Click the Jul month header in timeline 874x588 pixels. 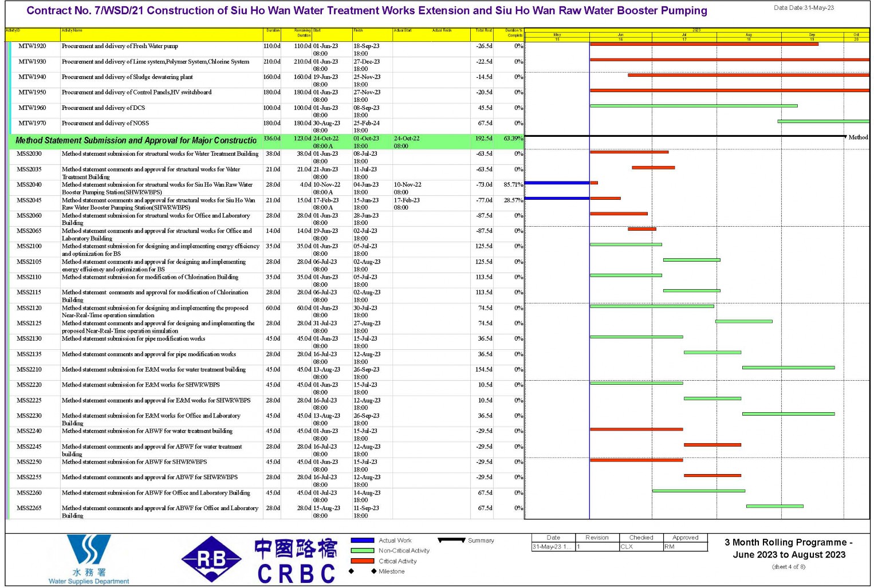click(x=684, y=35)
